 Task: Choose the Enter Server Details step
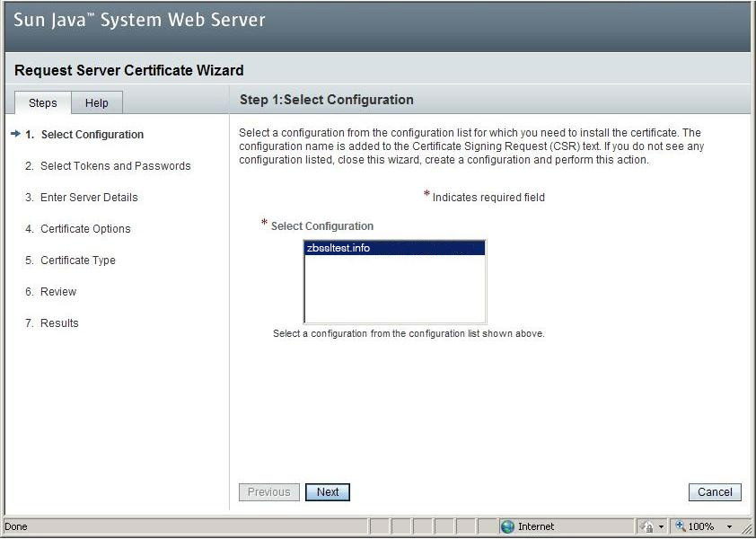89,198
